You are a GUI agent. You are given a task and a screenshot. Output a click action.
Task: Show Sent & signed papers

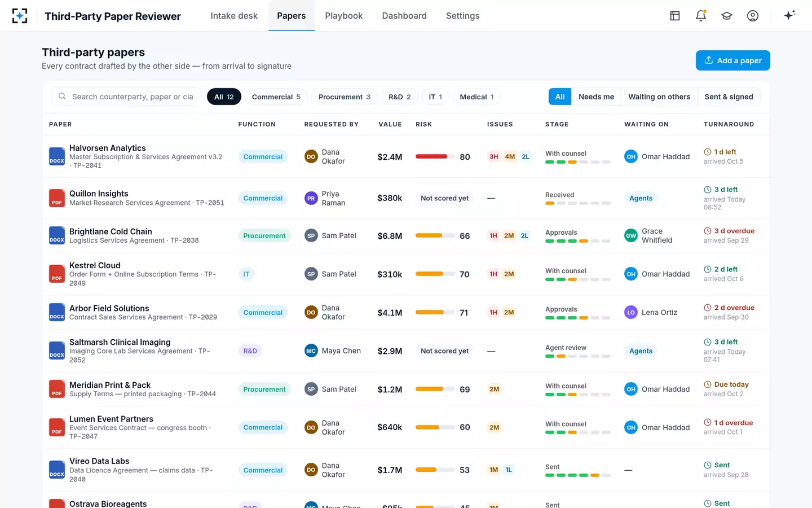coord(729,97)
